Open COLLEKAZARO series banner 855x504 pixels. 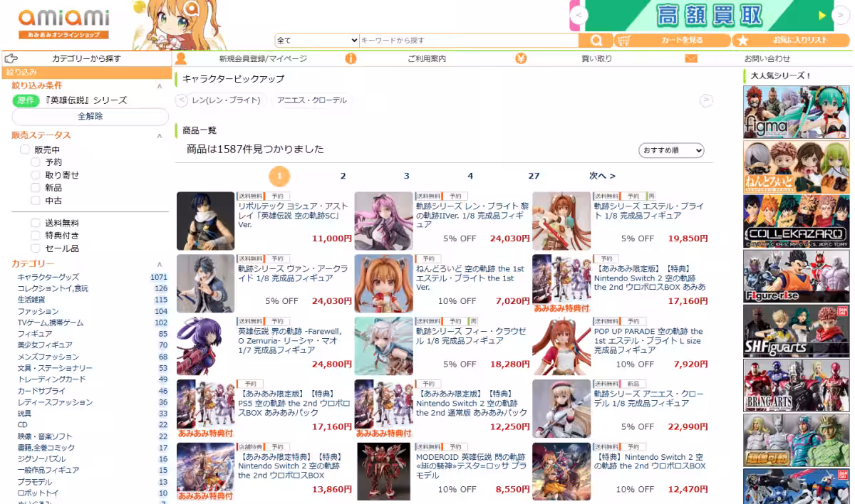796,221
